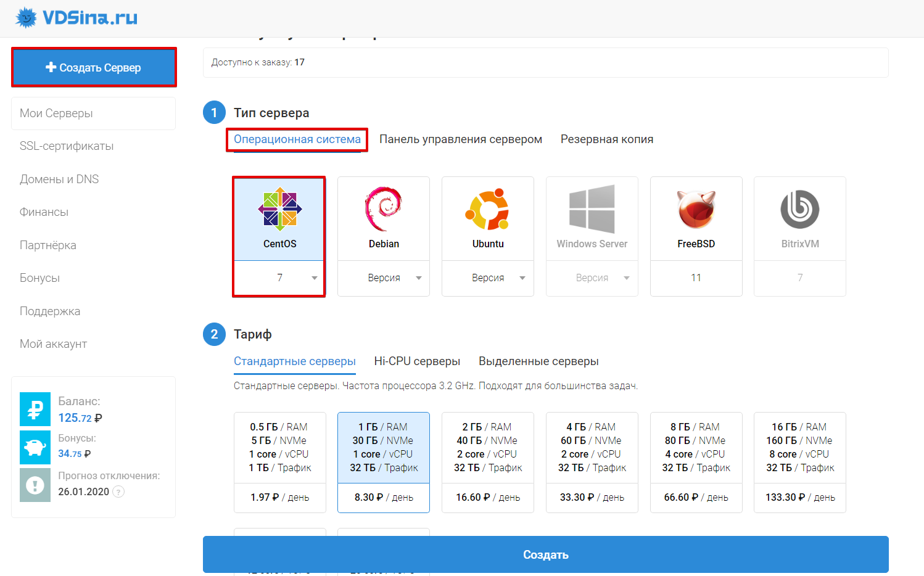Screen dimensions: 924x576
Task: Open SSL-сертификаты in sidebar
Action: click(x=67, y=146)
